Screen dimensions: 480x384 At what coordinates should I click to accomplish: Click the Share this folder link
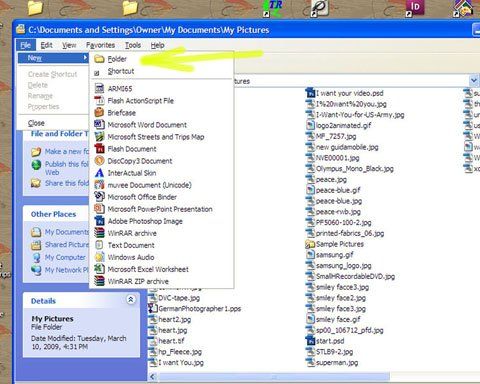pyautogui.click(x=60, y=183)
